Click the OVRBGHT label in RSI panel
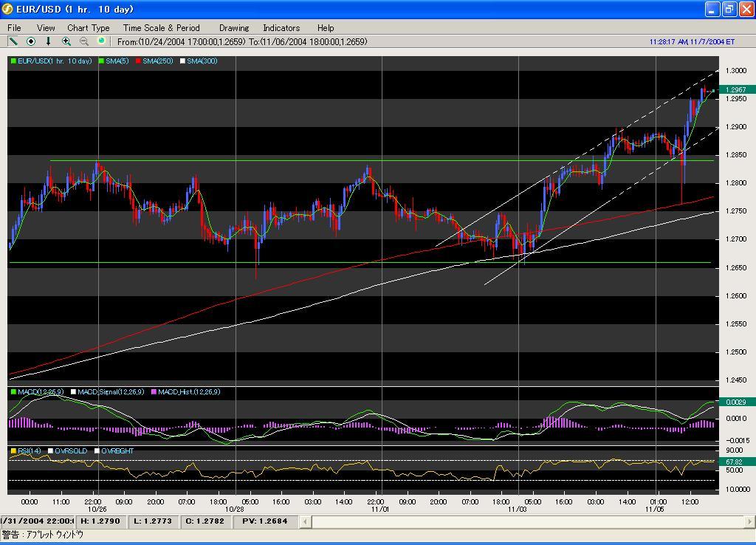 [117, 451]
